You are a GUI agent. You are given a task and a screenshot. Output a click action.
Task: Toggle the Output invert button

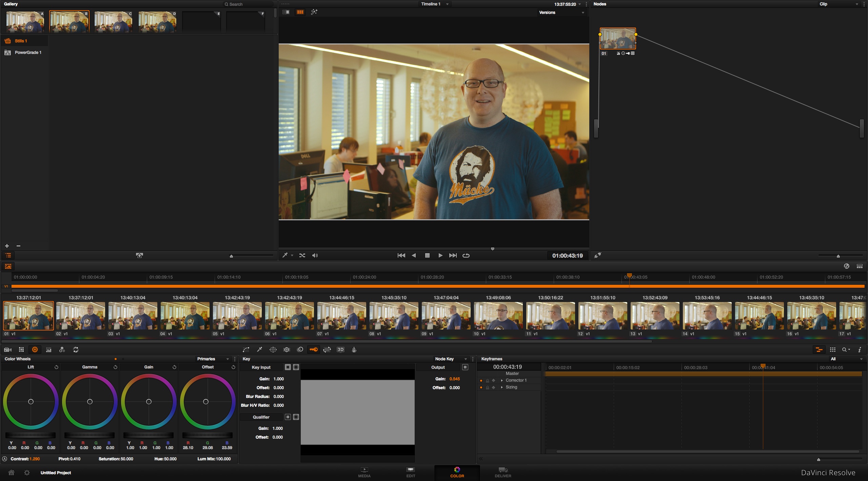[x=465, y=367]
